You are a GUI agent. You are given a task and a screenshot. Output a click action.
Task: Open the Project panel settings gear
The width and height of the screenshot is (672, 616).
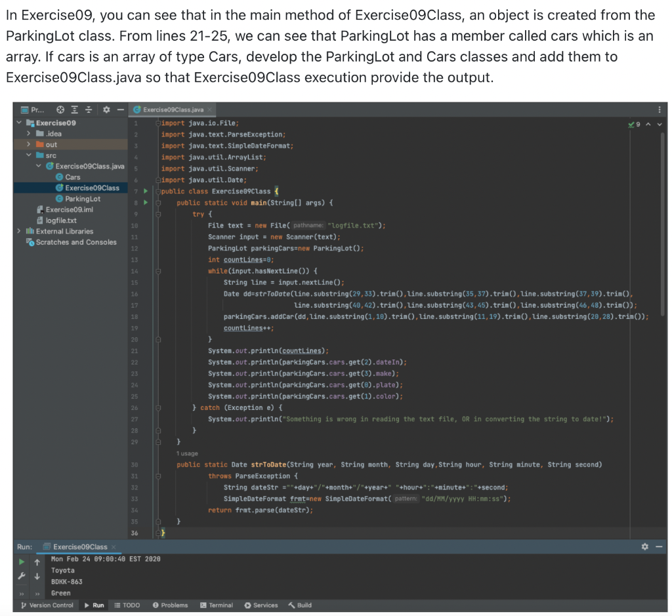tap(106, 110)
